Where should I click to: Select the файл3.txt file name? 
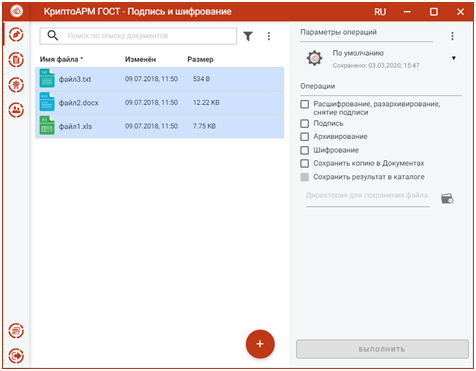(x=75, y=79)
